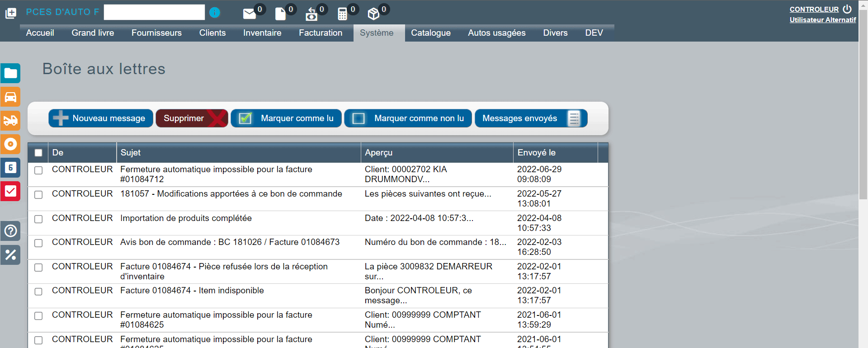Expand the Catalogue menu
The image size is (868, 348).
point(430,33)
